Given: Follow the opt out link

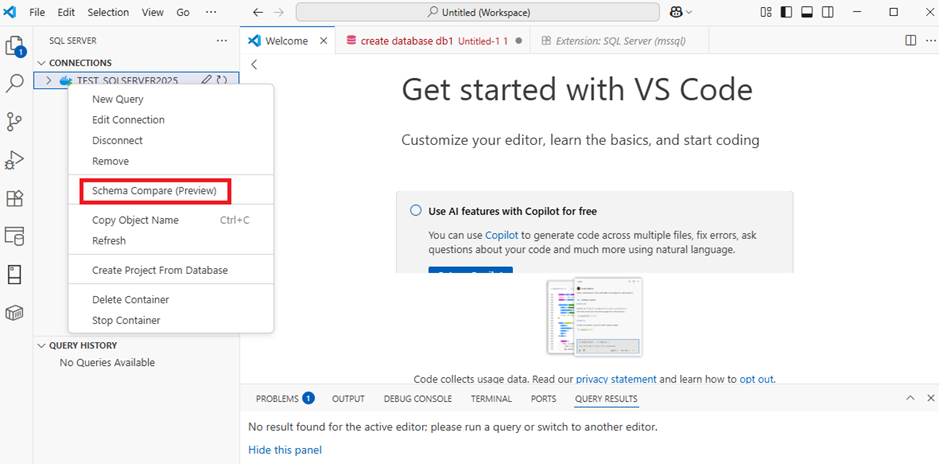Looking at the screenshot, I should [756, 379].
